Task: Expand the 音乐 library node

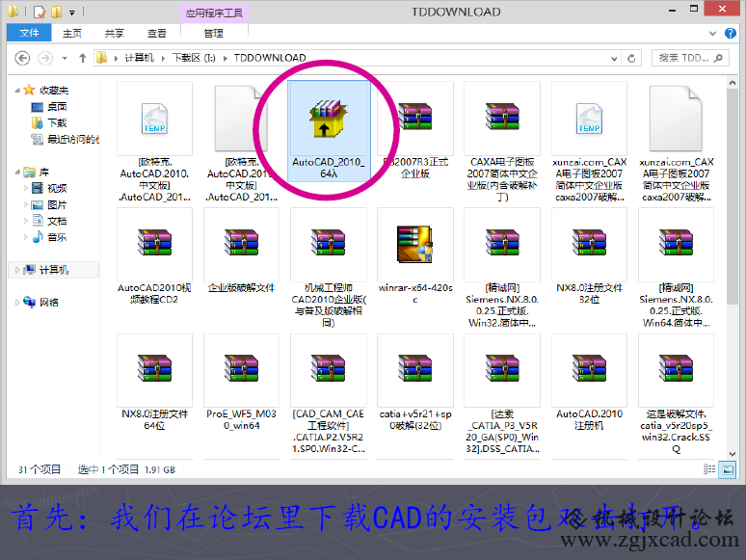Action: click(26, 237)
